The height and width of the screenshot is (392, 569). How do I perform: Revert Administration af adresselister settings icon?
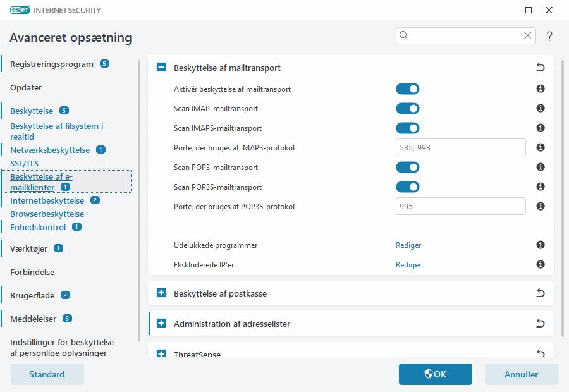[x=541, y=324]
